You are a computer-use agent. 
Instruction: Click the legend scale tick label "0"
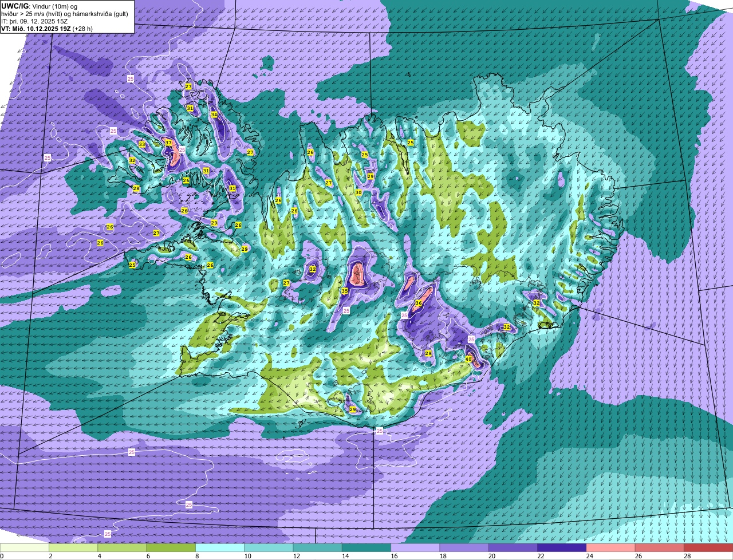coord(2,556)
